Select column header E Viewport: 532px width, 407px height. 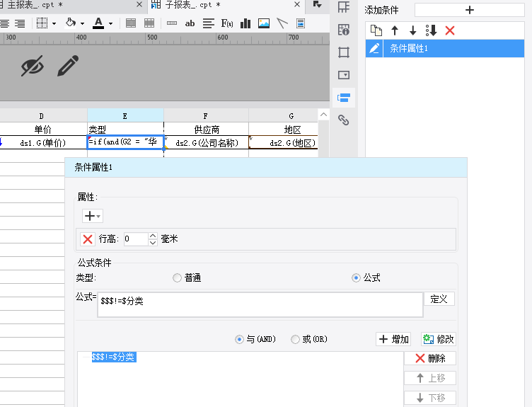125,116
